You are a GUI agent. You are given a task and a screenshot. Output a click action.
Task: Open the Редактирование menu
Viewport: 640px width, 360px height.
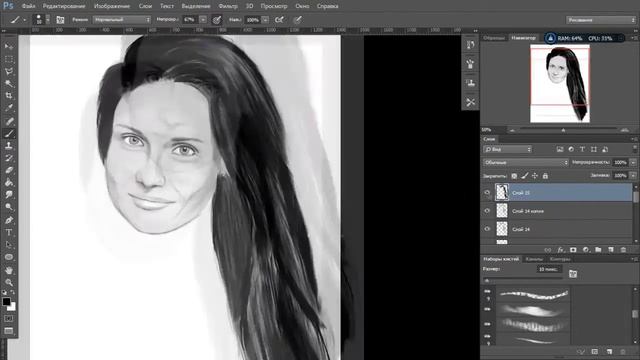[x=64, y=6]
